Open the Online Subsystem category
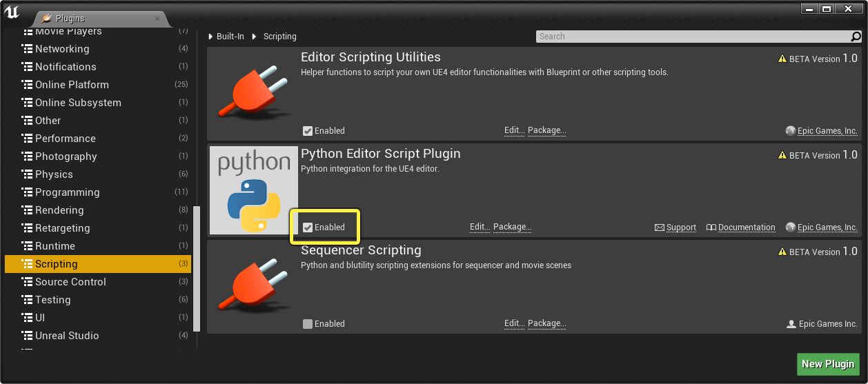The height and width of the screenshot is (384, 868). 97,103
